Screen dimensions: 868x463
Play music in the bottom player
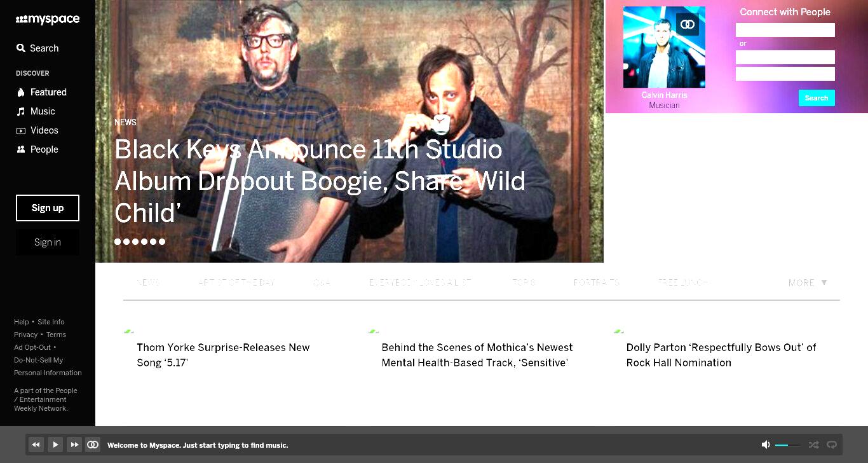[55, 445]
